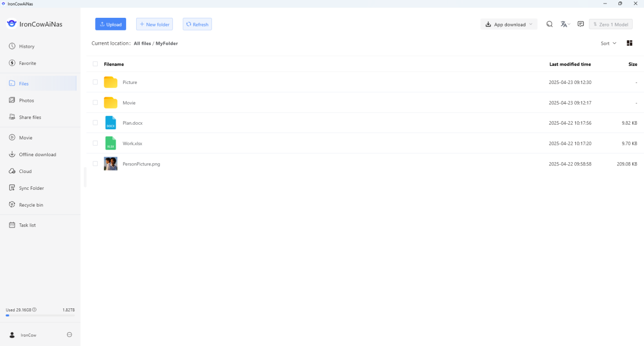This screenshot has width=644, height=346.
Task: Switch to grid view layout icon
Action: tap(629, 43)
